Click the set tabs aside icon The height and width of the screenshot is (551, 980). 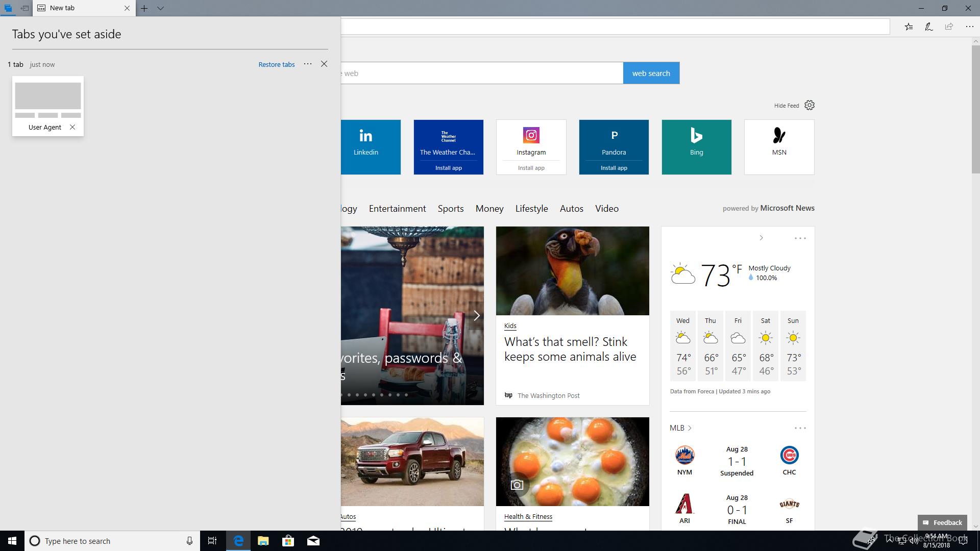tap(24, 8)
